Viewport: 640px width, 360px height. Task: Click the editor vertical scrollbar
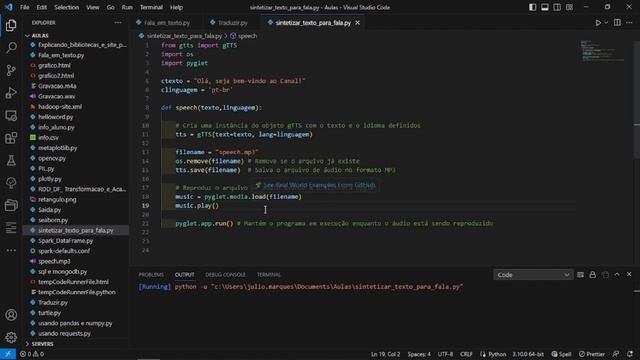coord(637,100)
